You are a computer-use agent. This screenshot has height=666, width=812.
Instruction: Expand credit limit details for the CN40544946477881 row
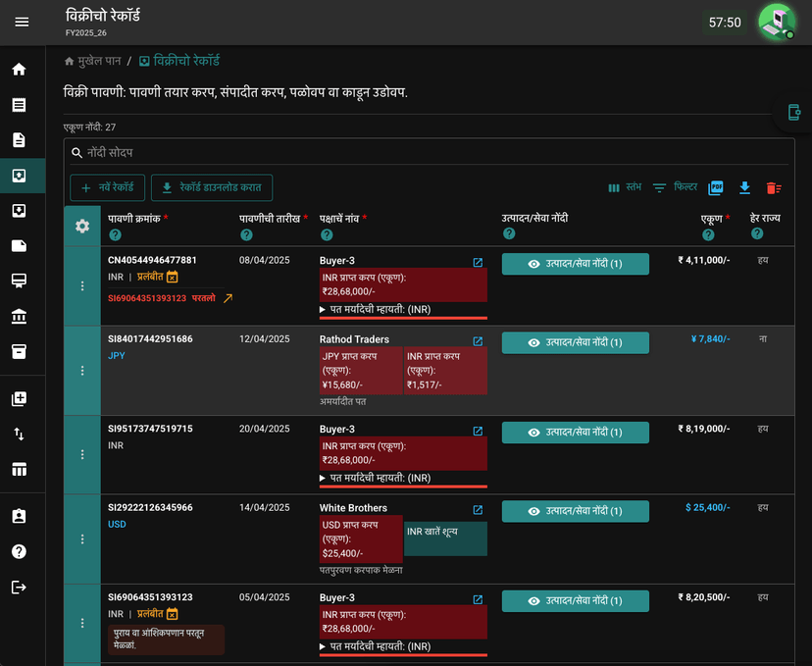pyautogui.click(x=375, y=310)
